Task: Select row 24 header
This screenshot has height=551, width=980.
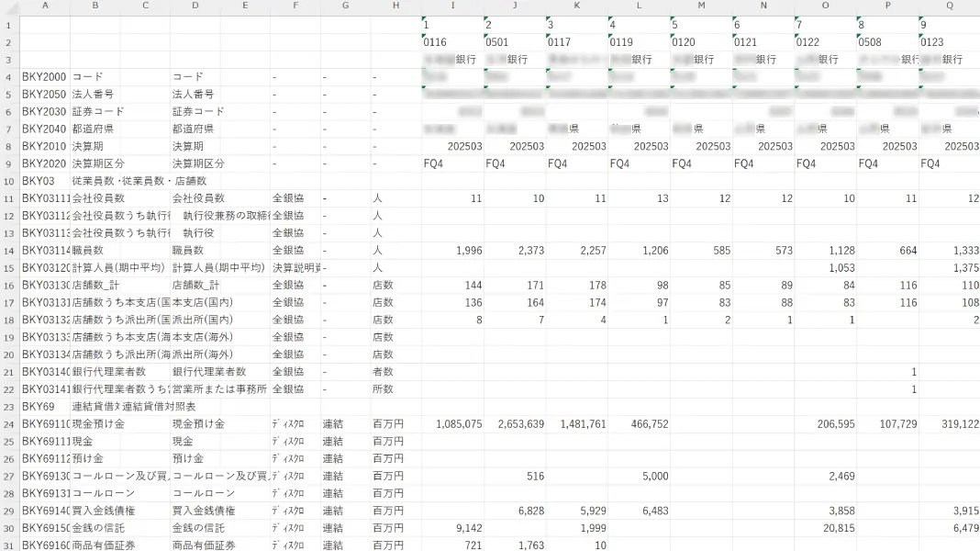Action: (x=9, y=424)
